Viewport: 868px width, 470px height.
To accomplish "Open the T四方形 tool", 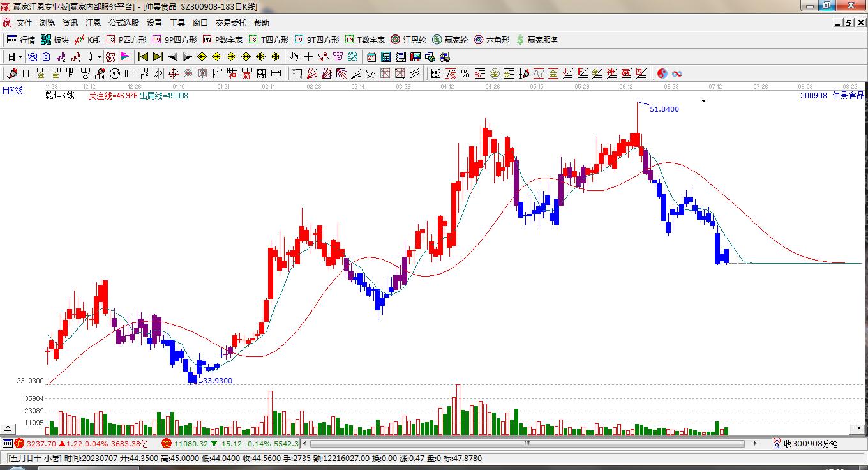I will tap(268, 40).
